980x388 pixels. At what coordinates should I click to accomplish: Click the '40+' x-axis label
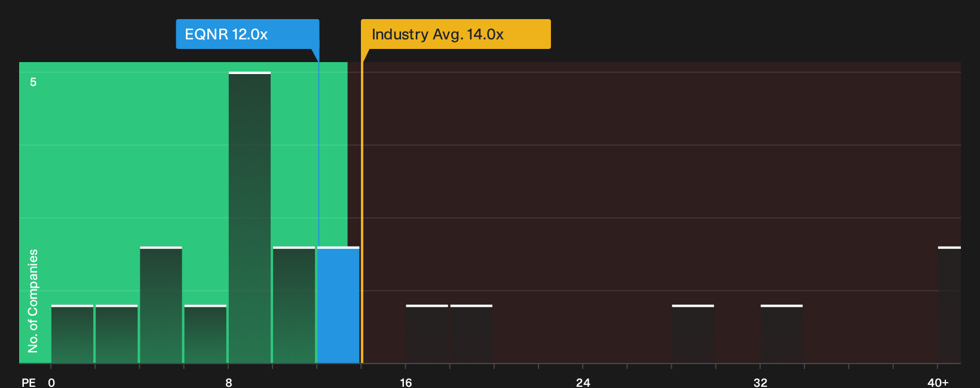[x=938, y=382]
